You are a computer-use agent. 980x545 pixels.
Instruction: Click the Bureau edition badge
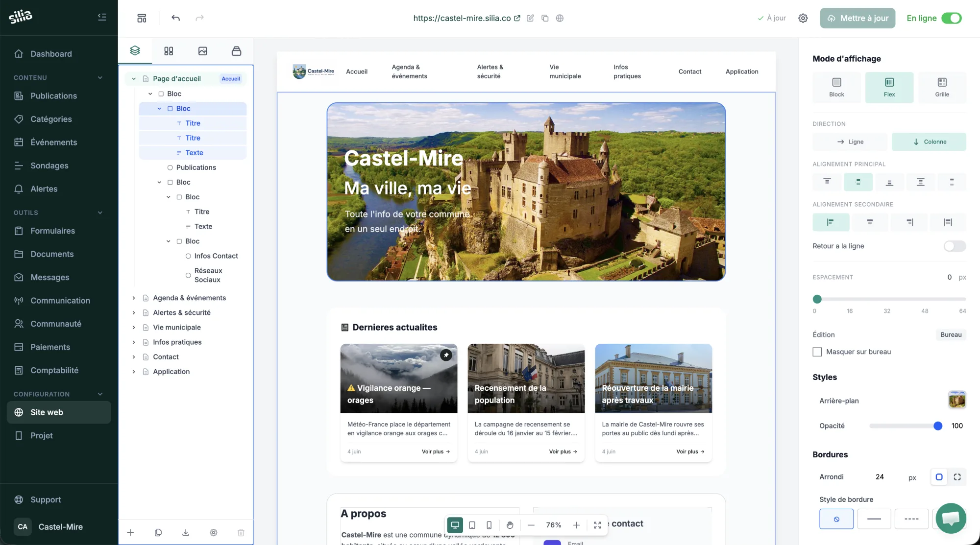click(951, 335)
